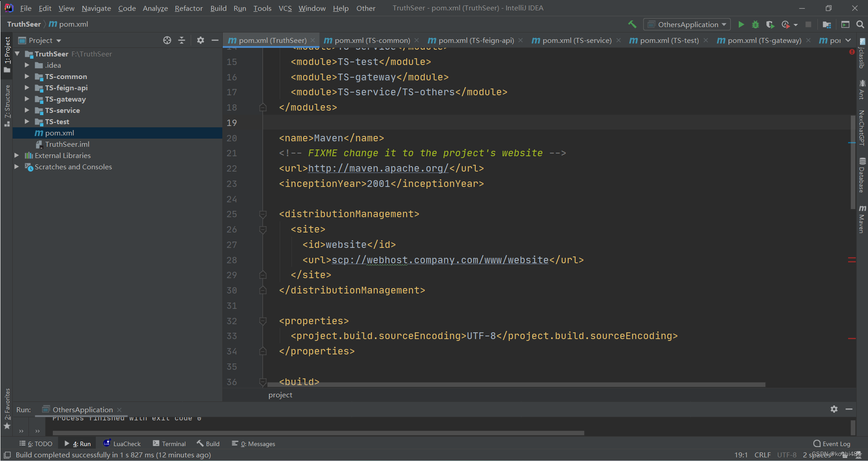Screen dimensions: 868x461
Task: Open the Navigate menu
Action: (x=96, y=8)
